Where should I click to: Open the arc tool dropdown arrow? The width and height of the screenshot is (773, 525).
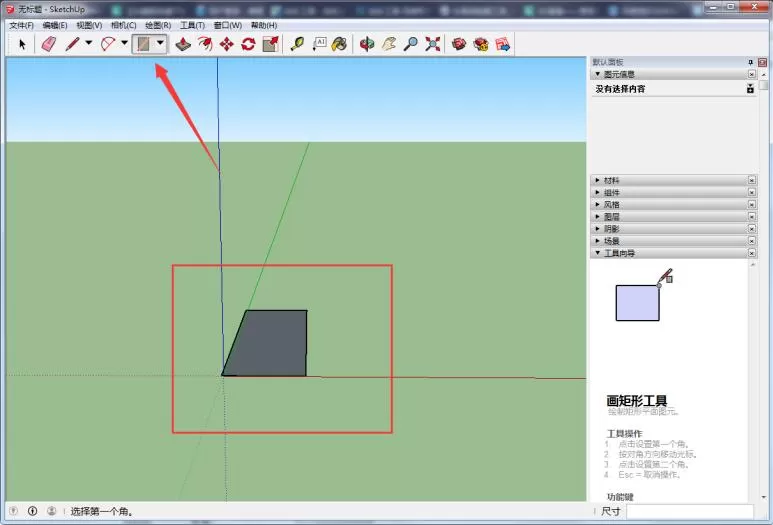[124, 43]
